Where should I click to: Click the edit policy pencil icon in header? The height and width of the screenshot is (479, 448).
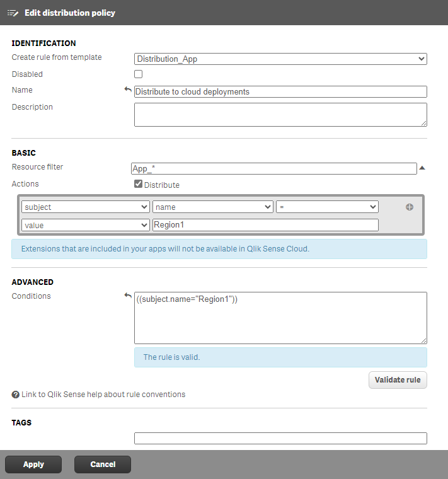pyautogui.click(x=13, y=13)
